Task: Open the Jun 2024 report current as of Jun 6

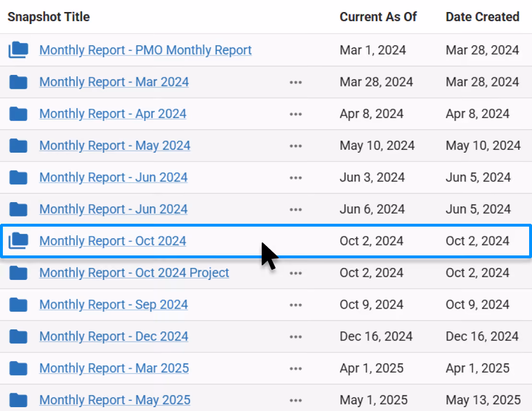Action: click(113, 209)
